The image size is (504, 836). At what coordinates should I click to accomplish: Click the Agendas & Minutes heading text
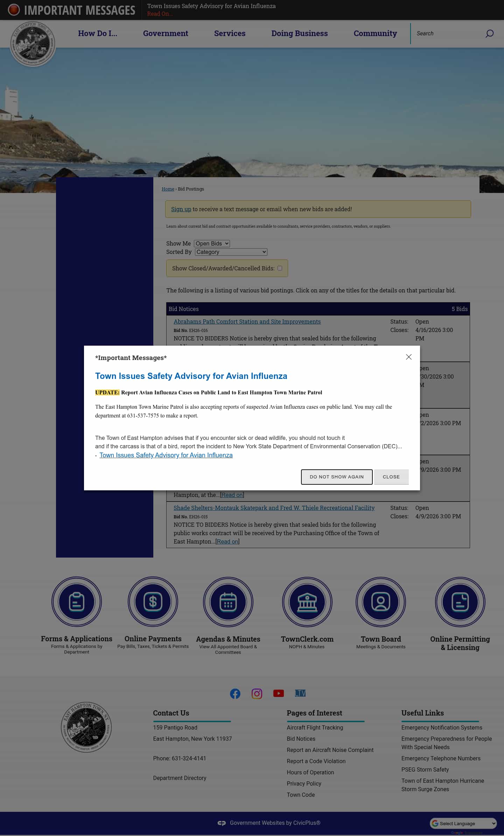pos(228,639)
